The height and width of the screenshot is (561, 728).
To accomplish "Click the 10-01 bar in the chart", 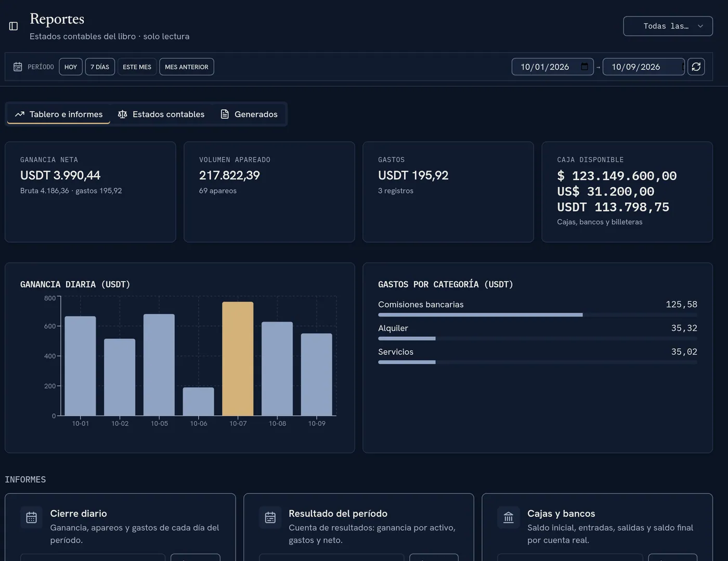I will pos(81,366).
